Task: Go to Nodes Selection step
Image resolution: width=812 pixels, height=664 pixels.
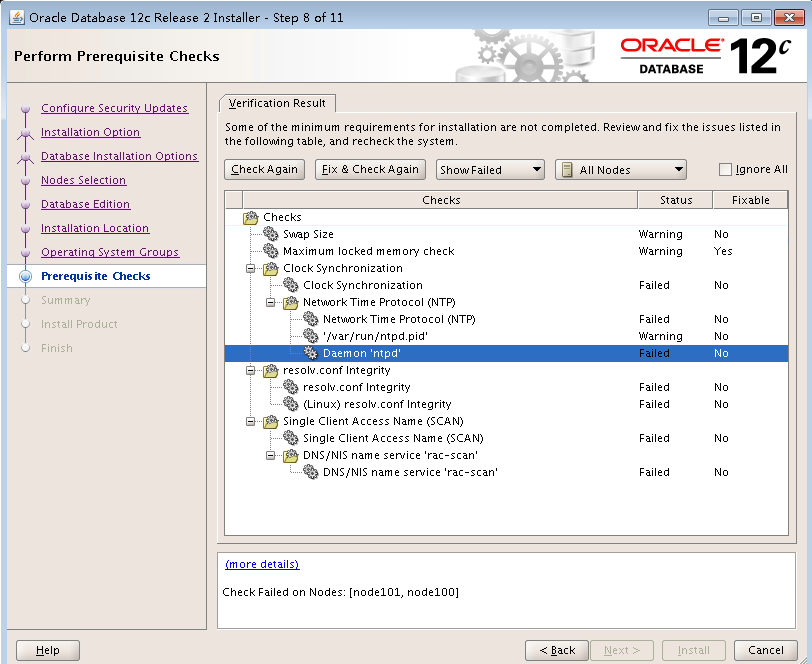Action: pos(83,180)
